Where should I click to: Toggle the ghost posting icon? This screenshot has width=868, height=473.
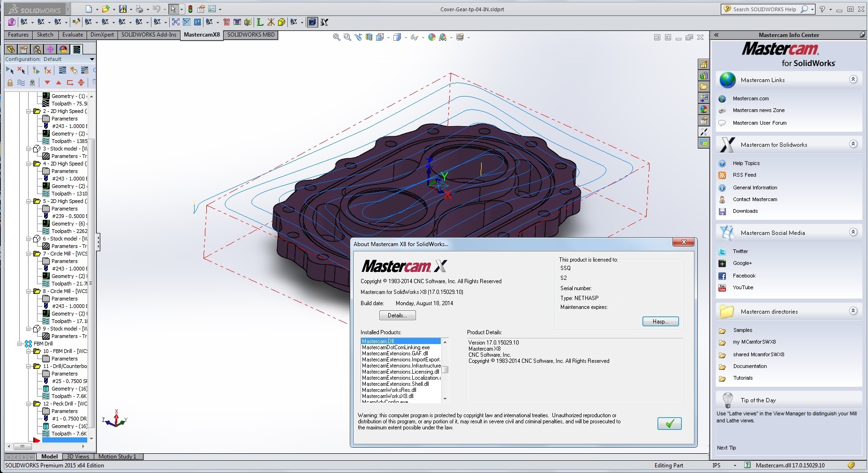(x=32, y=83)
